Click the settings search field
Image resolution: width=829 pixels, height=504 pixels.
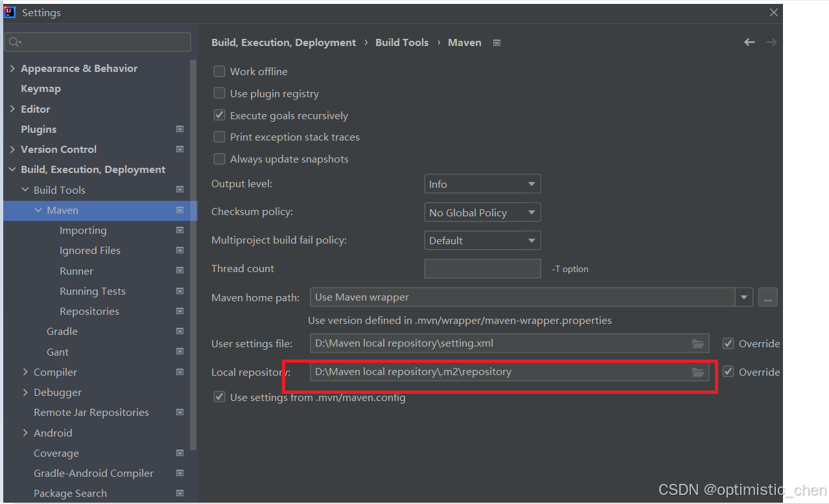pyautogui.click(x=98, y=42)
